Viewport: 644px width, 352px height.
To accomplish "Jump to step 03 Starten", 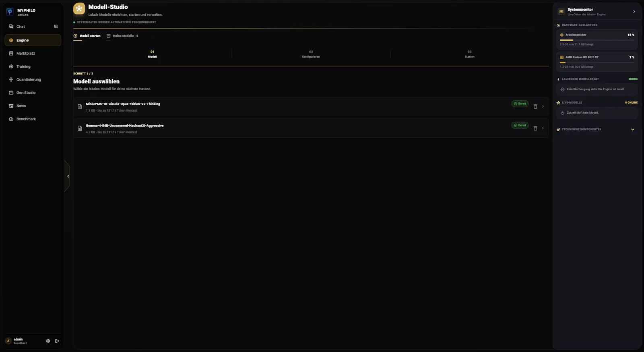I will point(470,54).
